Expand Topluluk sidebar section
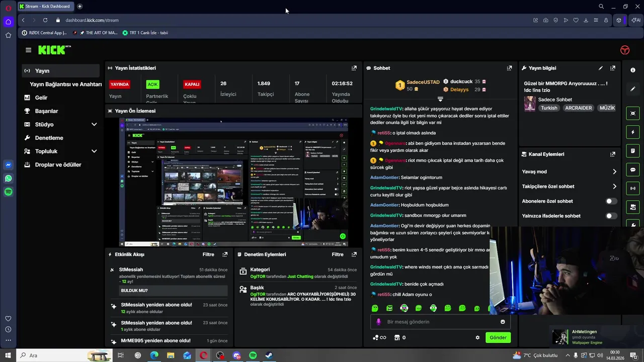Image resolution: width=644 pixels, height=362 pixels. click(94, 151)
